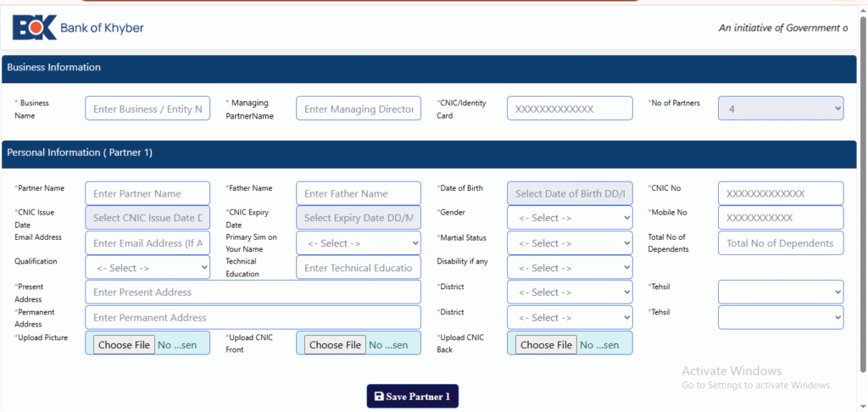The width and height of the screenshot is (868, 412).
Task: Click the partner CNIC No field
Action: (781, 193)
